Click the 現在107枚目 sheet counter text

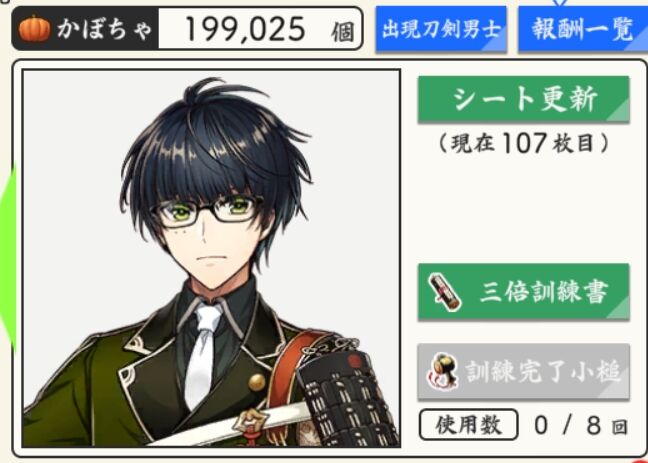point(524,144)
